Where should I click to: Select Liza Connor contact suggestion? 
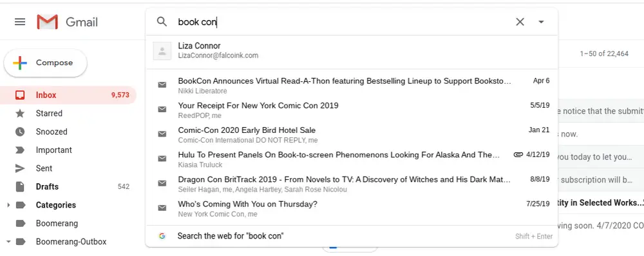click(x=352, y=51)
